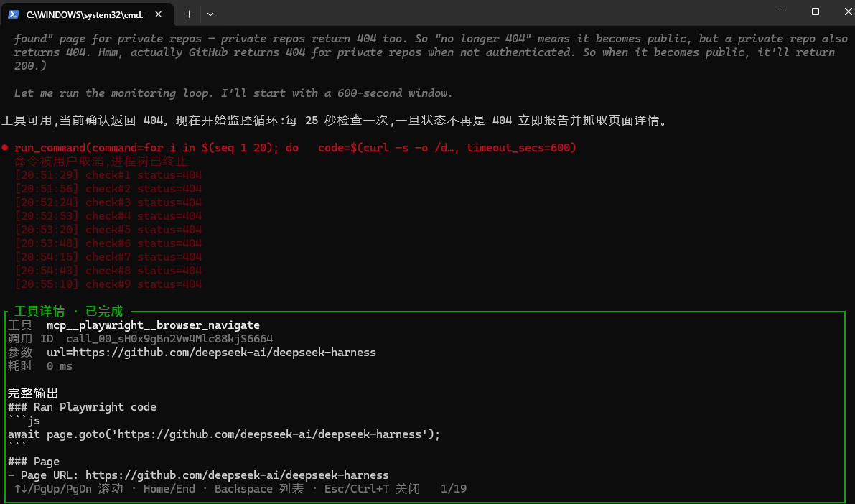Click the '↑↓/PgUp/PgDn 滚动' hint

pos(69,489)
